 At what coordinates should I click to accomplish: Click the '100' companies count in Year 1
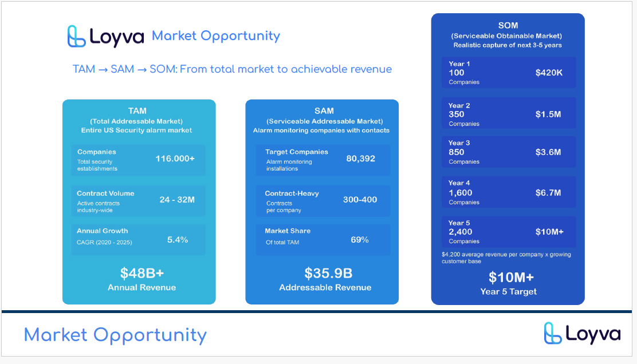click(456, 73)
